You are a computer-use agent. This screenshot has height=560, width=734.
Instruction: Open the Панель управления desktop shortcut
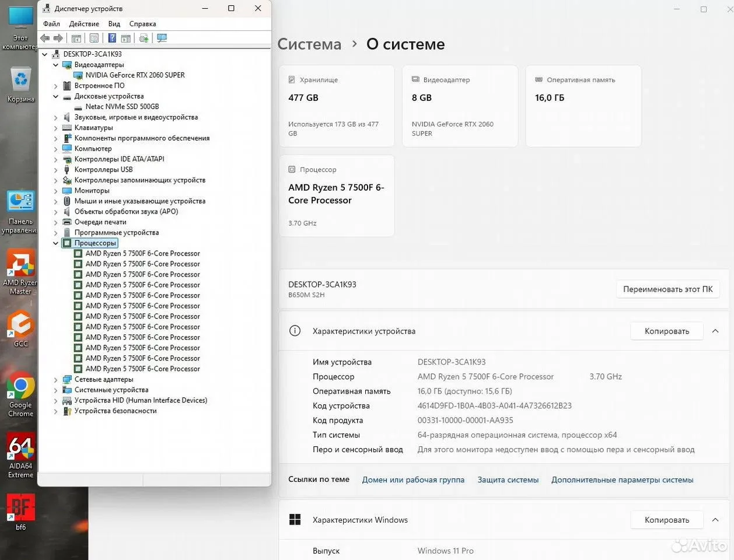[x=20, y=212]
